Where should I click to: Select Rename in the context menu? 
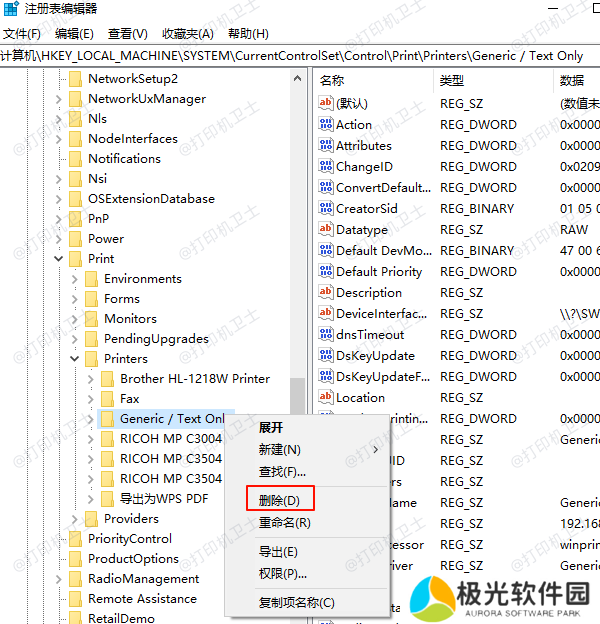(284, 522)
